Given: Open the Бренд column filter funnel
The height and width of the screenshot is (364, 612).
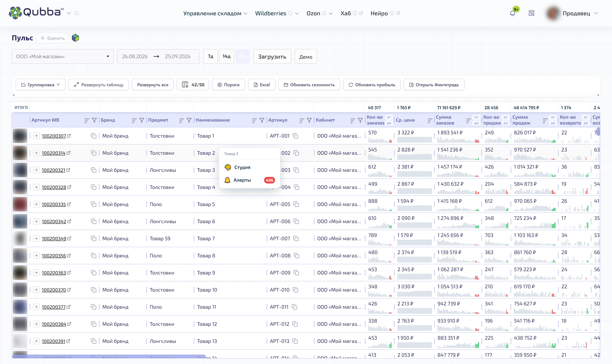Looking at the screenshot, I should pos(142,120).
